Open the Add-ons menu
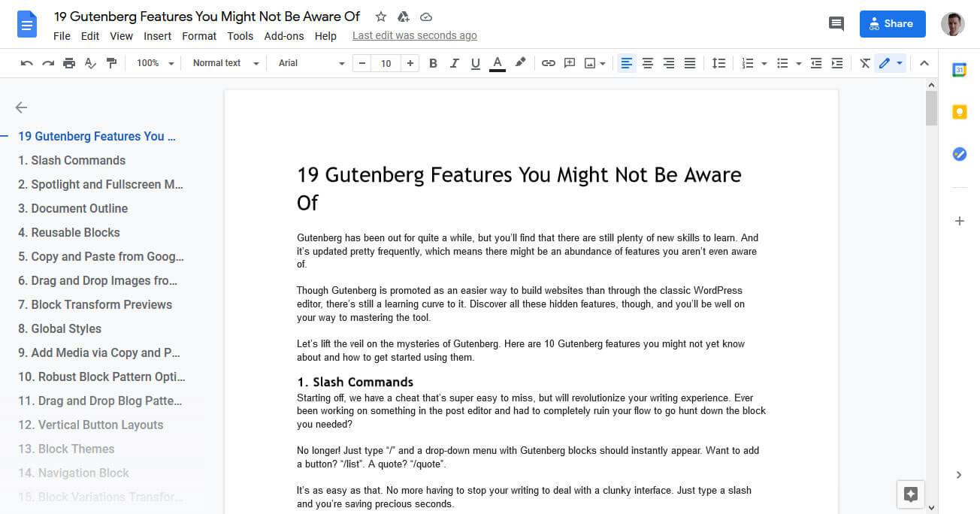The image size is (980, 514). 284,36
